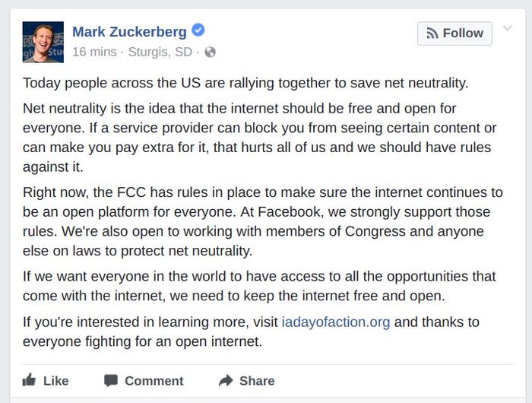Click the "16 mins" post timestamp
Viewport: 532px width, 403px height.
click(x=94, y=52)
